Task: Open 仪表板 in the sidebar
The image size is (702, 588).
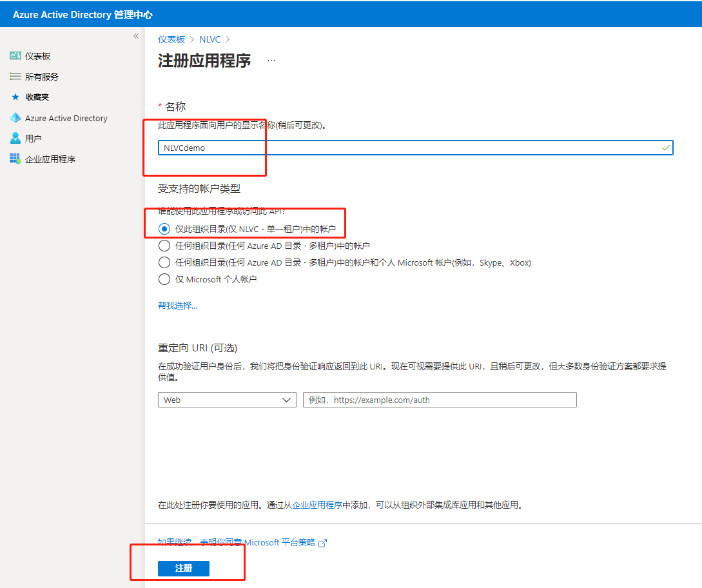Action: coord(37,56)
